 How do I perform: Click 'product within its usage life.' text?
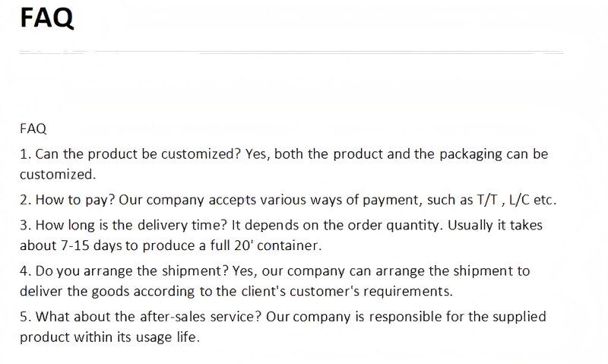[109, 337]
